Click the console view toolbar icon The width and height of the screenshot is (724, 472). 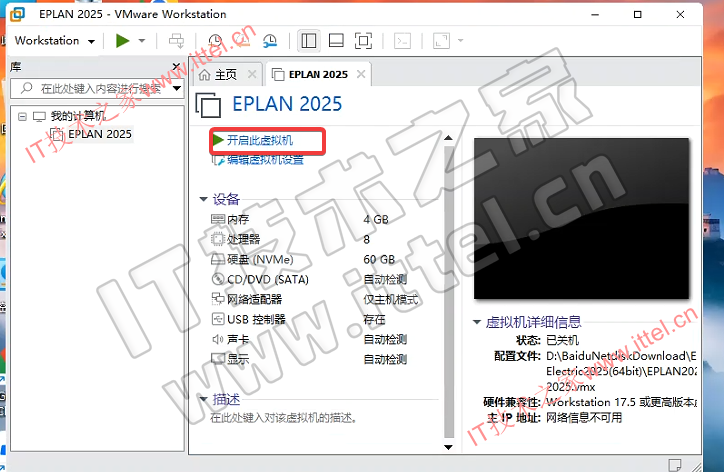click(x=403, y=41)
